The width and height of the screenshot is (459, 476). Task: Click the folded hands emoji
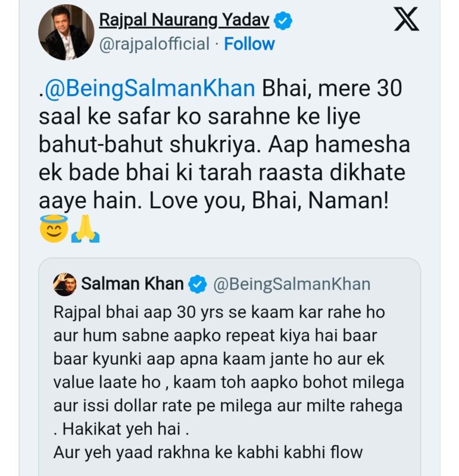[x=85, y=229]
